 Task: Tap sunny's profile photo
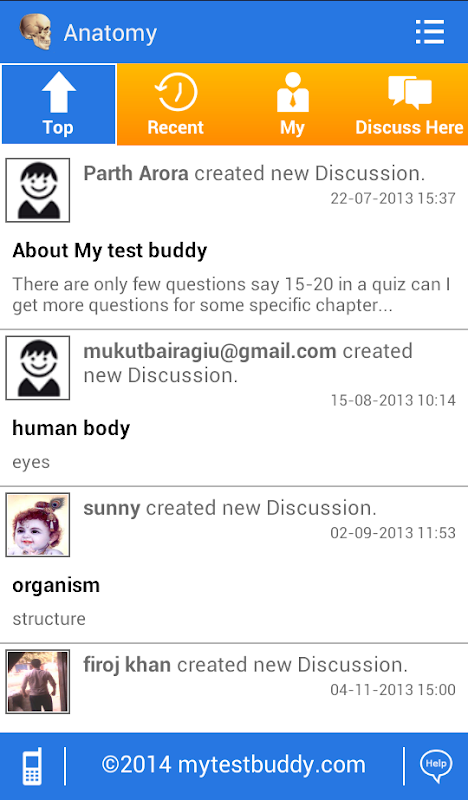coord(38,524)
